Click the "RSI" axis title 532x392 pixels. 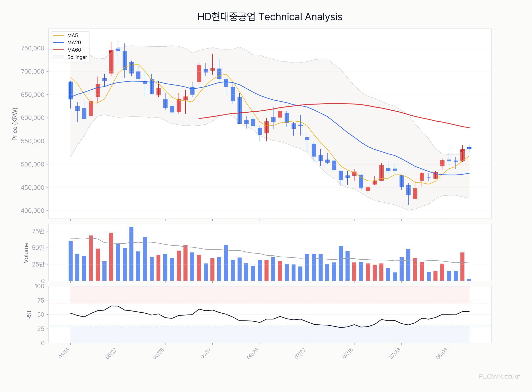click(29, 315)
